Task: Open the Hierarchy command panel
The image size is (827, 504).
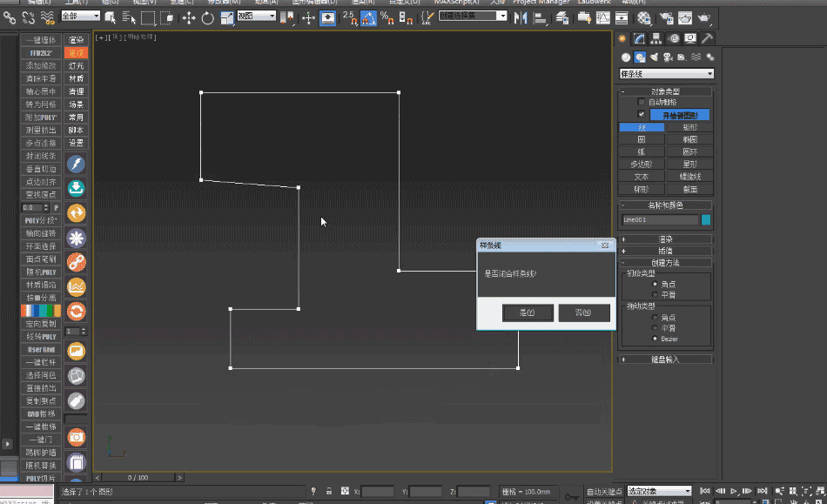Action: point(656,39)
